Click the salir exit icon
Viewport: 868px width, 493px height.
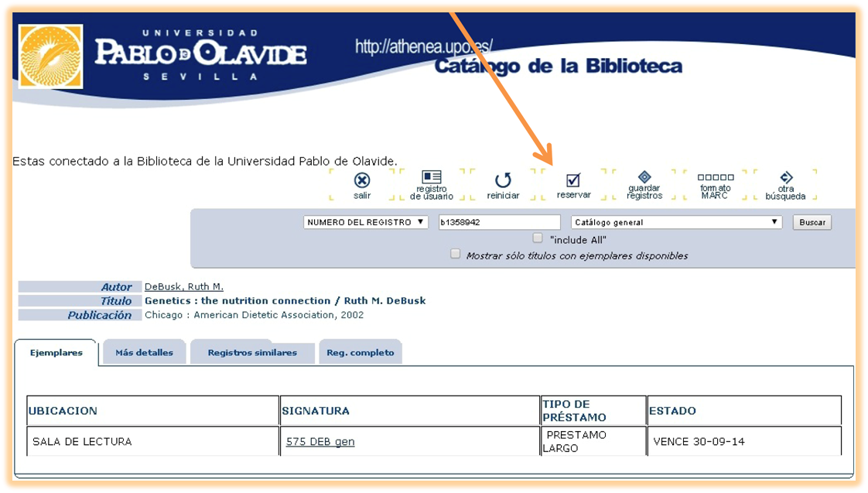[x=362, y=180]
